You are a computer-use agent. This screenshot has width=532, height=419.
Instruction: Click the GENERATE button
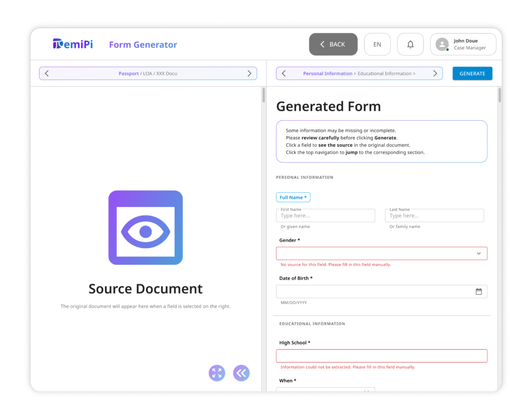tap(472, 73)
